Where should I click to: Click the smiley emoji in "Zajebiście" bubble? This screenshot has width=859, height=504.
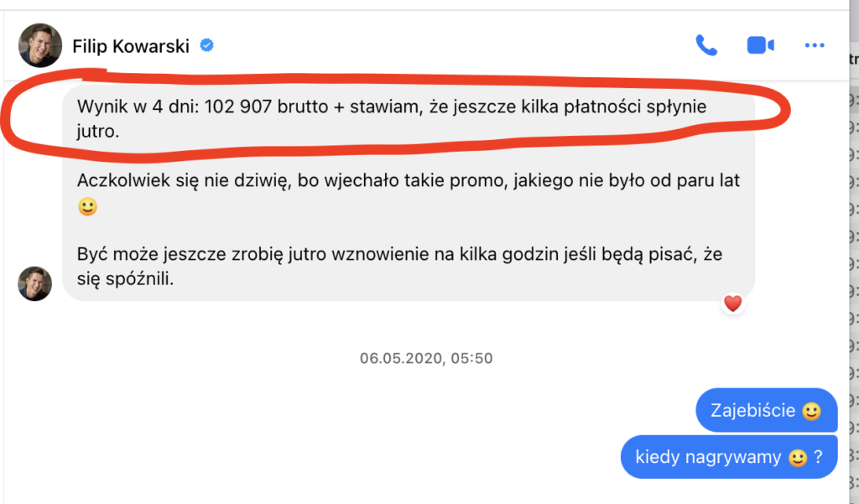click(810, 412)
